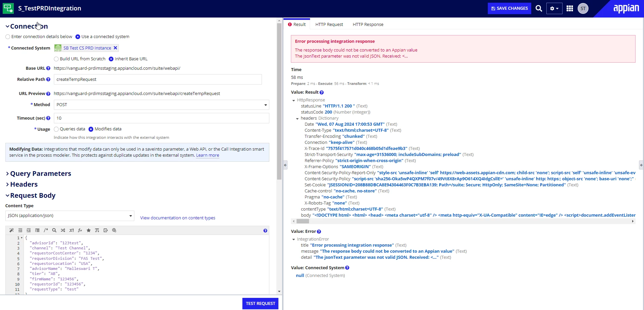Set usage to Queries data
Screen dimensions: 644x310
click(x=56, y=129)
